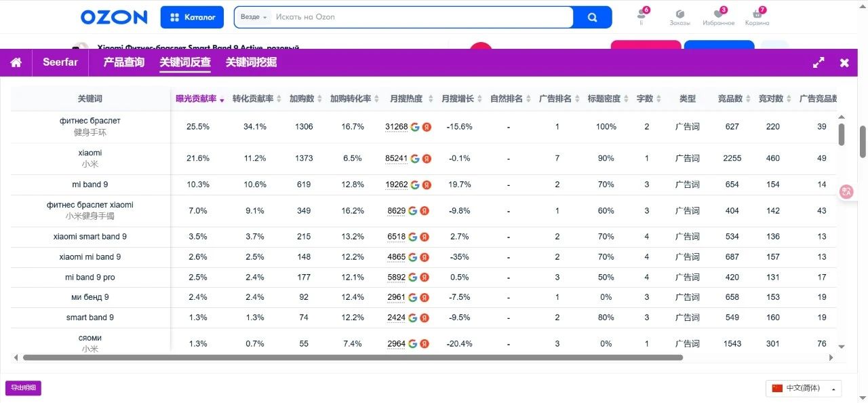Sort table by 加购转化率 column
868x403 pixels.
355,99
